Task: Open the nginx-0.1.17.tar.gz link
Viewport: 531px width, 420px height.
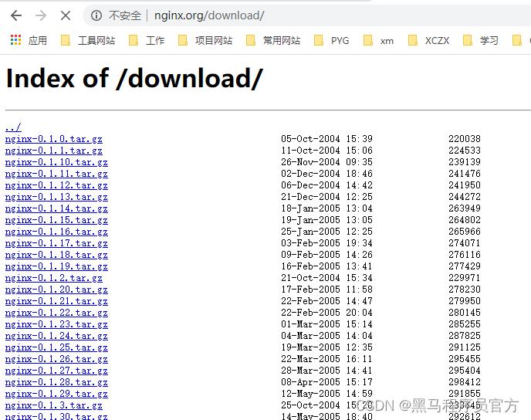Action: 56,243
